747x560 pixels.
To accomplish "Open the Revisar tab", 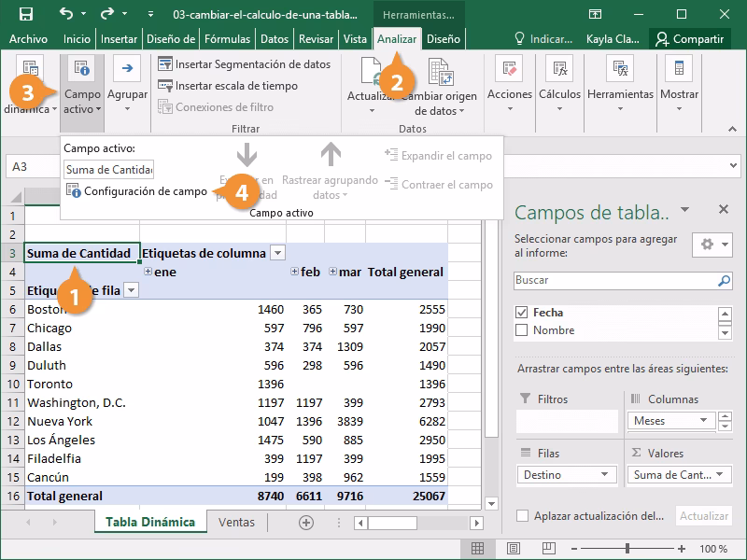I will (x=316, y=39).
